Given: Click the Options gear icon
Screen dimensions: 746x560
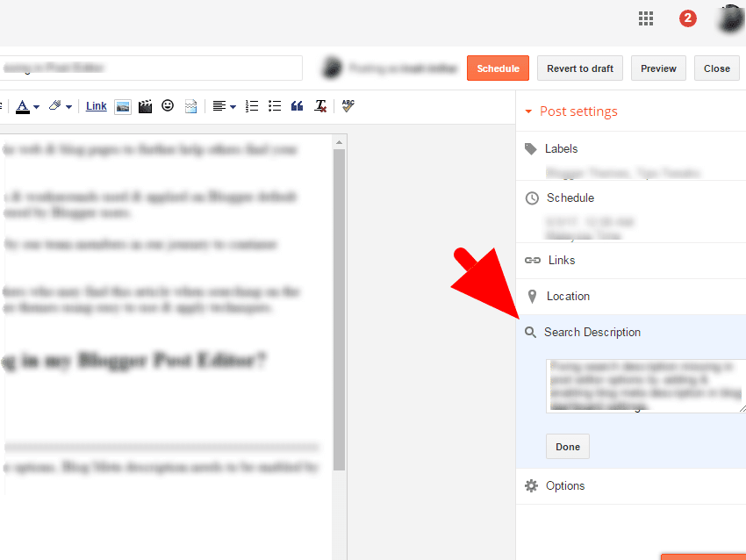Looking at the screenshot, I should point(531,485).
